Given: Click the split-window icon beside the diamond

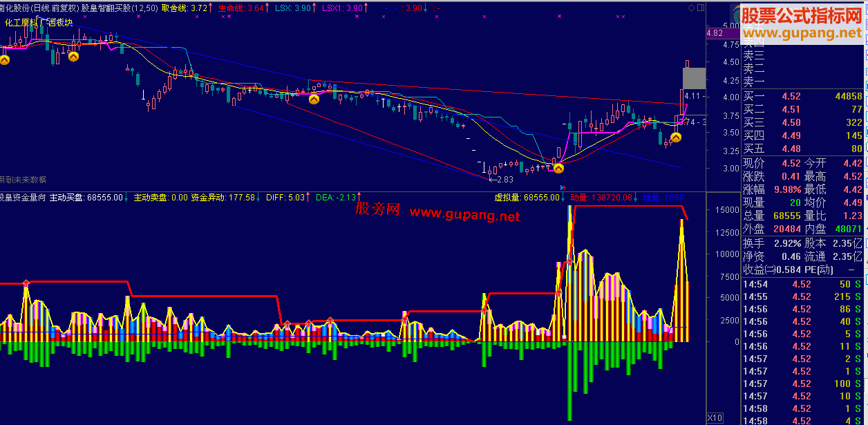Looking at the screenshot, I should pyautogui.click(x=699, y=8).
